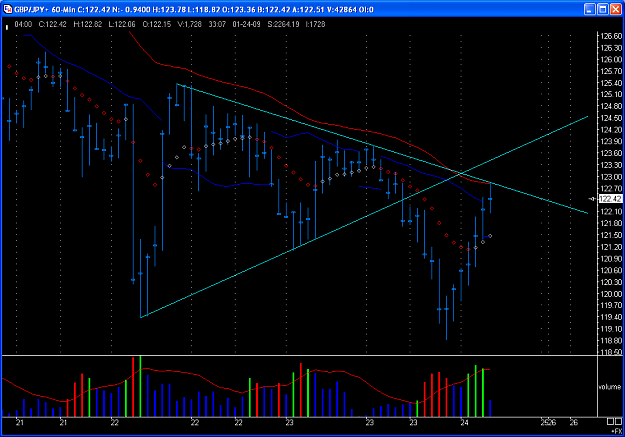Click the I:1728 value
This screenshot has height=437, width=625.
pyautogui.click(x=315, y=24)
